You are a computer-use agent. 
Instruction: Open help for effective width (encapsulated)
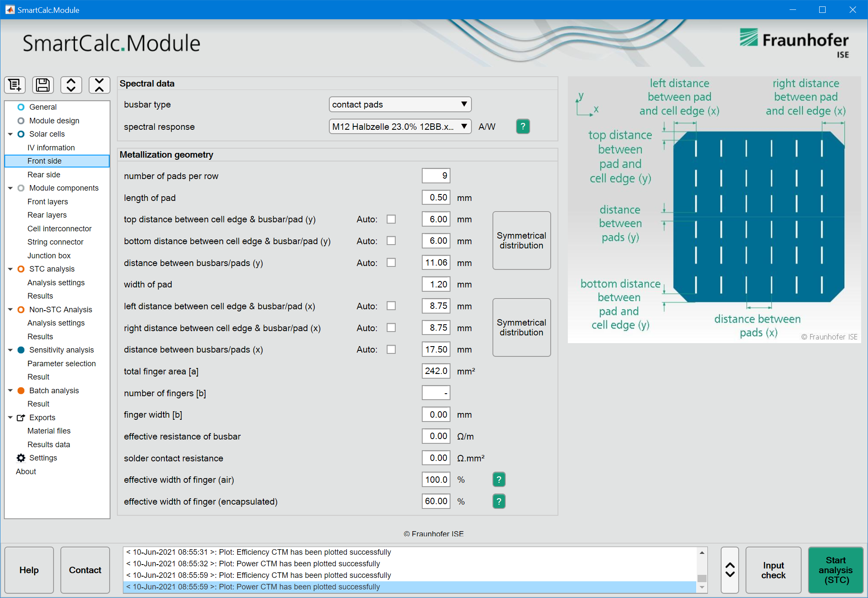499,501
